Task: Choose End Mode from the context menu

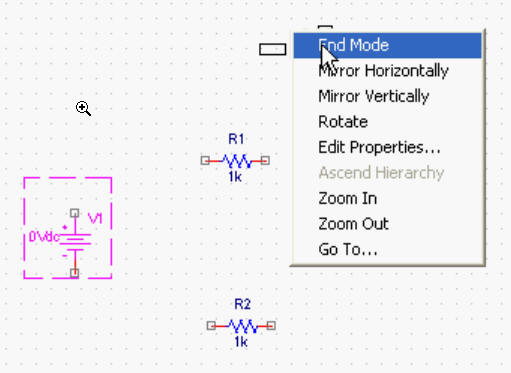Action: point(387,45)
